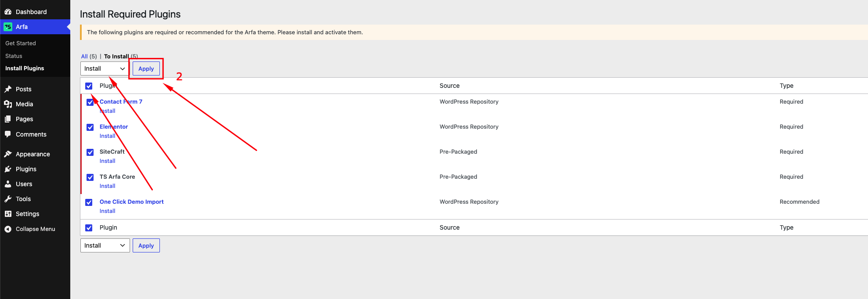The height and width of the screenshot is (299, 868).
Task: Open the Status submenu item
Action: coord(14,56)
